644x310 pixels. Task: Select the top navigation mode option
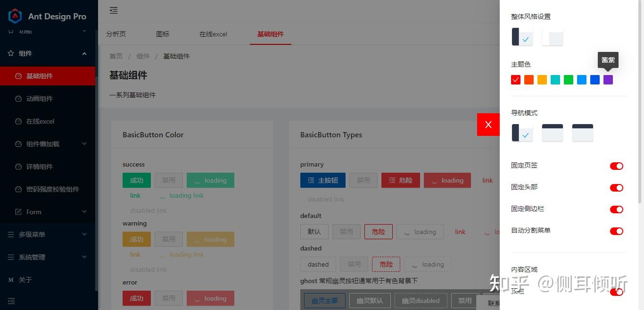[x=552, y=133]
